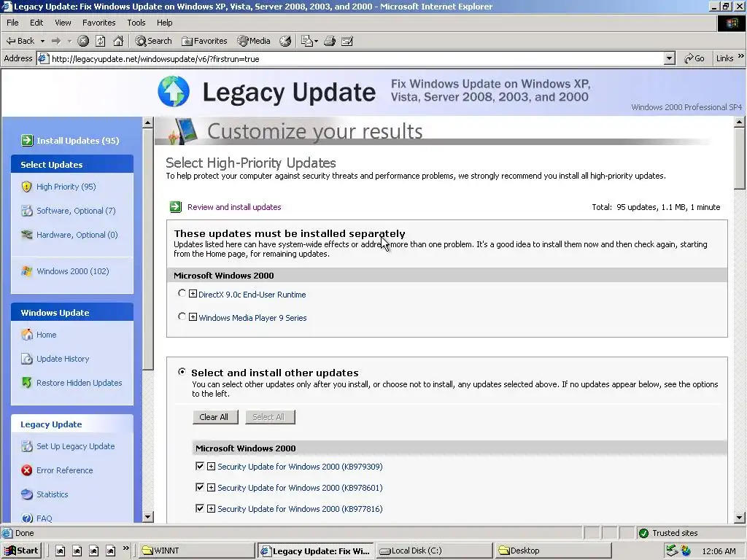Uncheck Security Update KB979309 checkbox
The height and width of the screenshot is (560, 747).
pyautogui.click(x=200, y=466)
